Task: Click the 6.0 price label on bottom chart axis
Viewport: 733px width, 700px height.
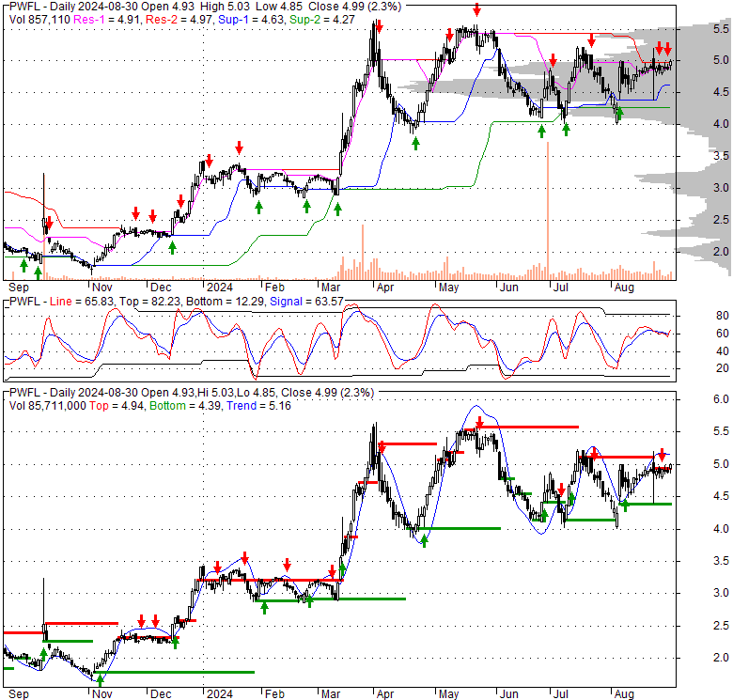Action: click(x=721, y=399)
